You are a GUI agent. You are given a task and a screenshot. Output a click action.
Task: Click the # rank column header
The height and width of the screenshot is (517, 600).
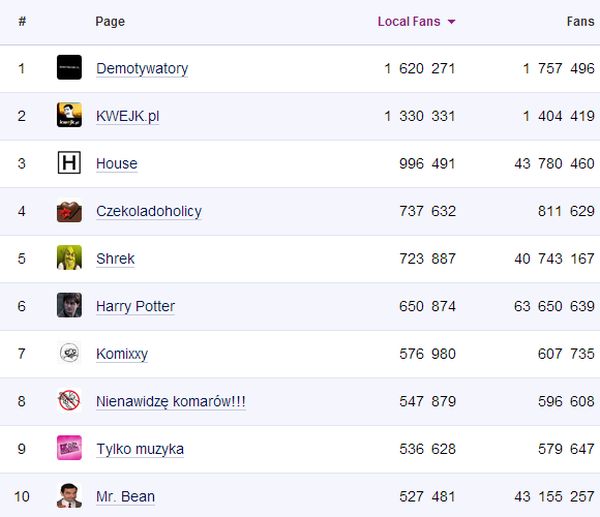(22, 21)
